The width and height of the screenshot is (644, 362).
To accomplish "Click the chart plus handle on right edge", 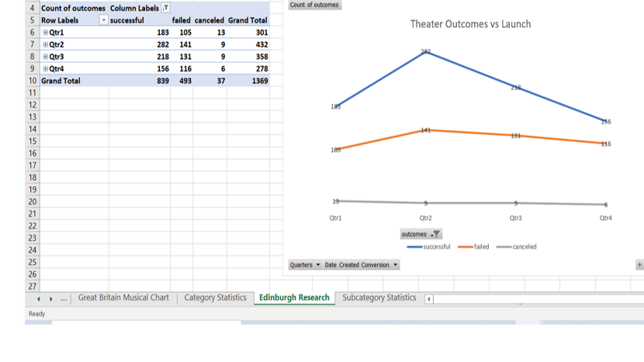I will pyautogui.click(x=639, y=265).
